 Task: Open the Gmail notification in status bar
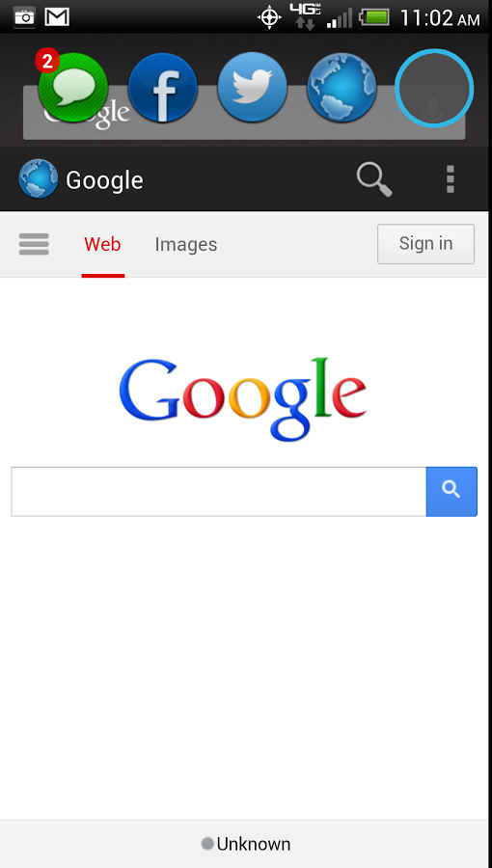pyautogui.click(x=57, y=17)
